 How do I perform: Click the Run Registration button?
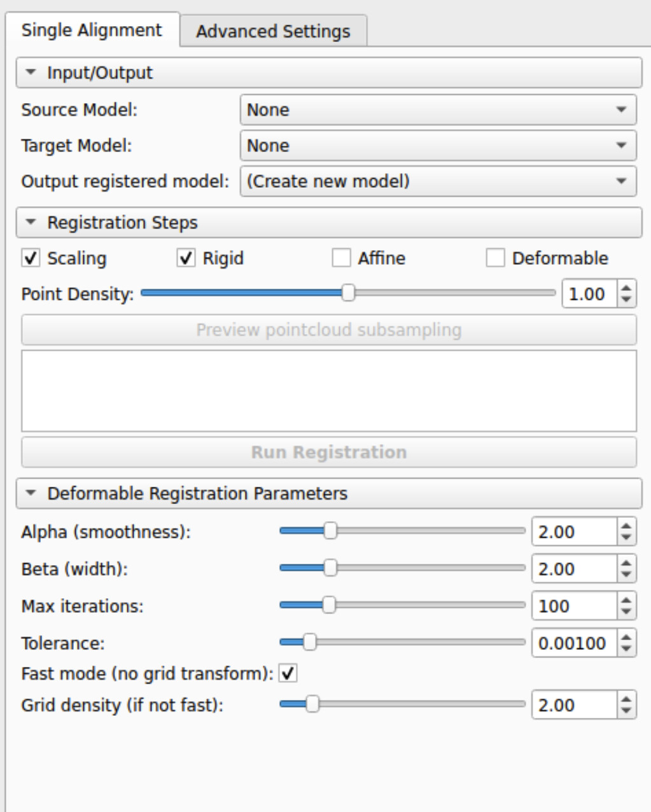328,452
